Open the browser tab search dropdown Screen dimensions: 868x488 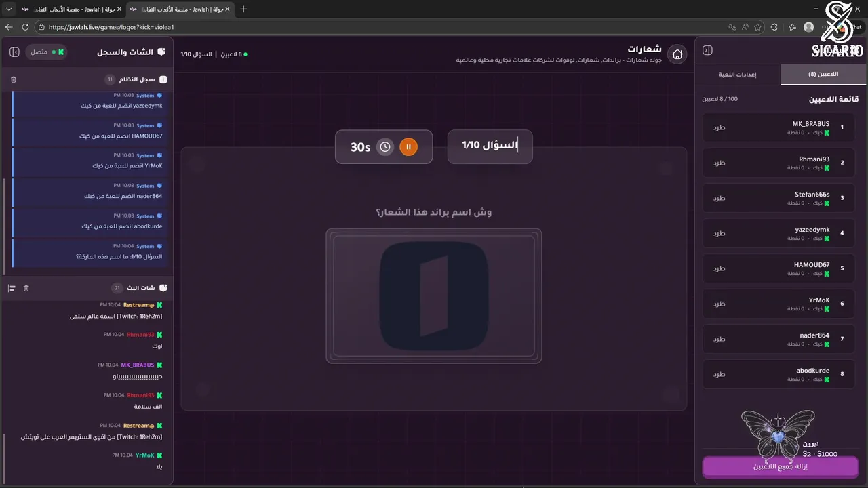click(x=9, y=9)
